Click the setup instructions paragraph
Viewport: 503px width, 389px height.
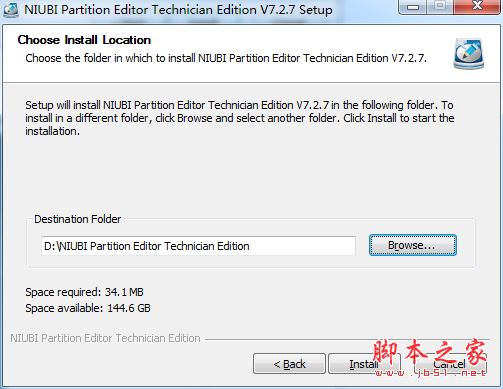point(240,118)
